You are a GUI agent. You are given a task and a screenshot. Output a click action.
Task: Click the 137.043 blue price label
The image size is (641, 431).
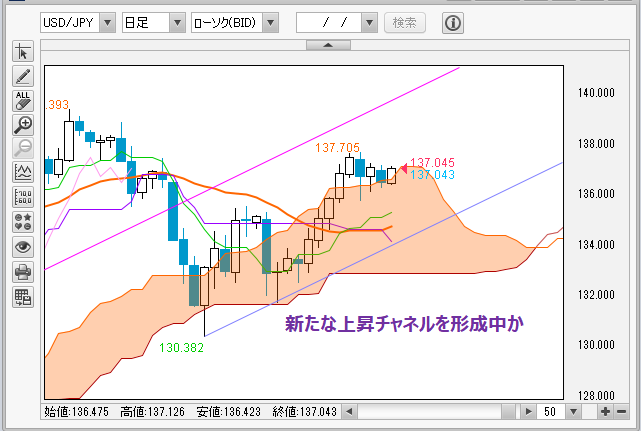tap(433, 175)
